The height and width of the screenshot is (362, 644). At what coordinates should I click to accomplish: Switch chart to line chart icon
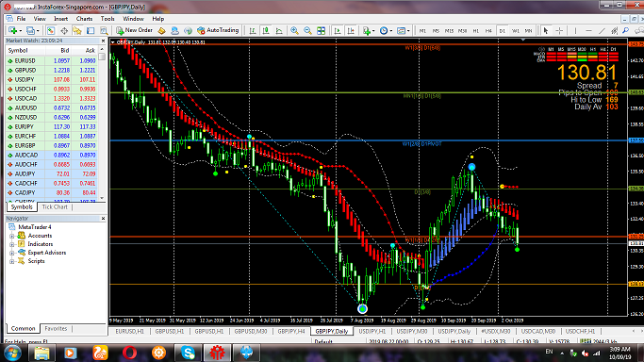coord(279,31)
